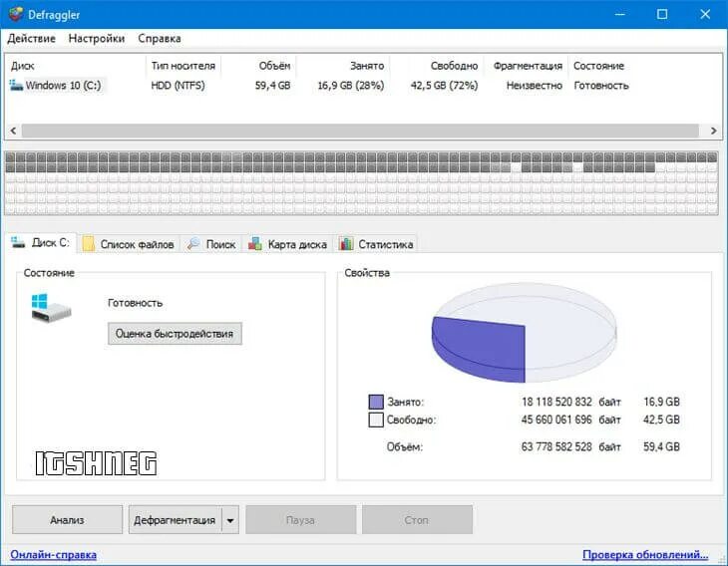Click the Список файлов folder icon
This screenshot has height=566, width=728.
point(88,243)
